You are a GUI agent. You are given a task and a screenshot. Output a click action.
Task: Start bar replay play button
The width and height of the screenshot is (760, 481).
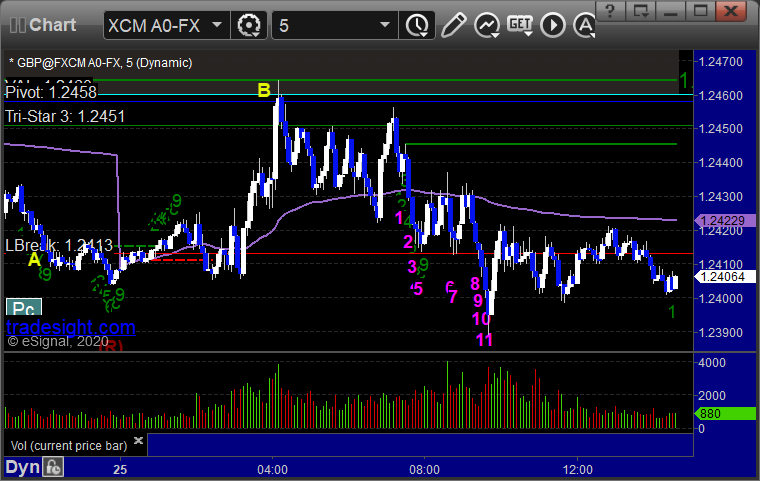click(553, 25)
